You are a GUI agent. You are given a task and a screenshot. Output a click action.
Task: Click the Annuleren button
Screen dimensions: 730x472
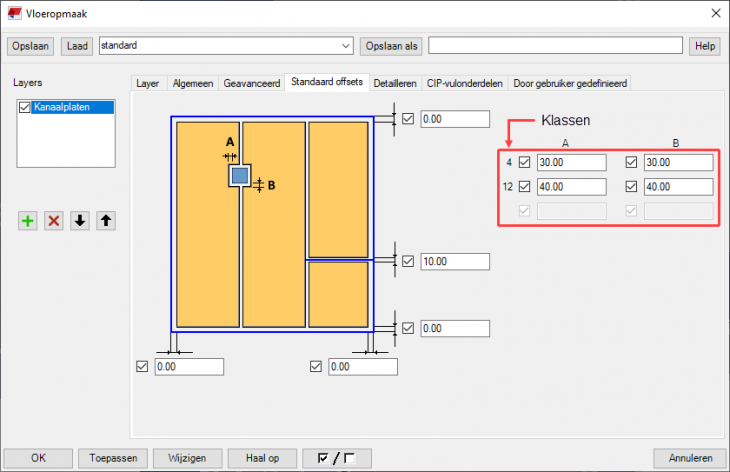(688, 458)
